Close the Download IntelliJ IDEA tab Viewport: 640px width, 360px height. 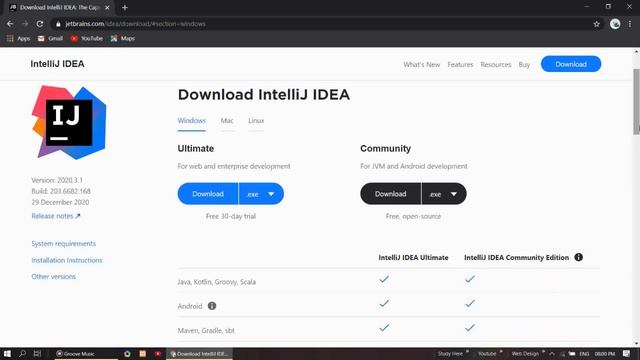[x=107, y=7]
